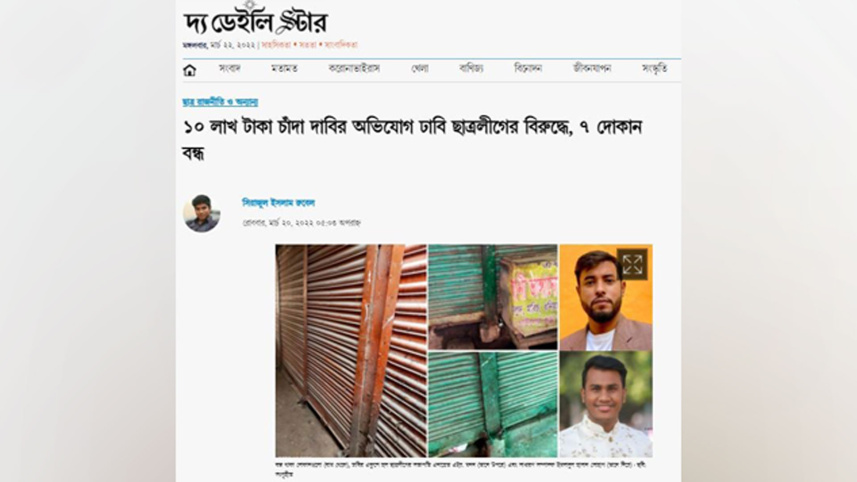Select the bearded man's portrait on orange background
857x482 pixels.
click(x=606, y=297)
